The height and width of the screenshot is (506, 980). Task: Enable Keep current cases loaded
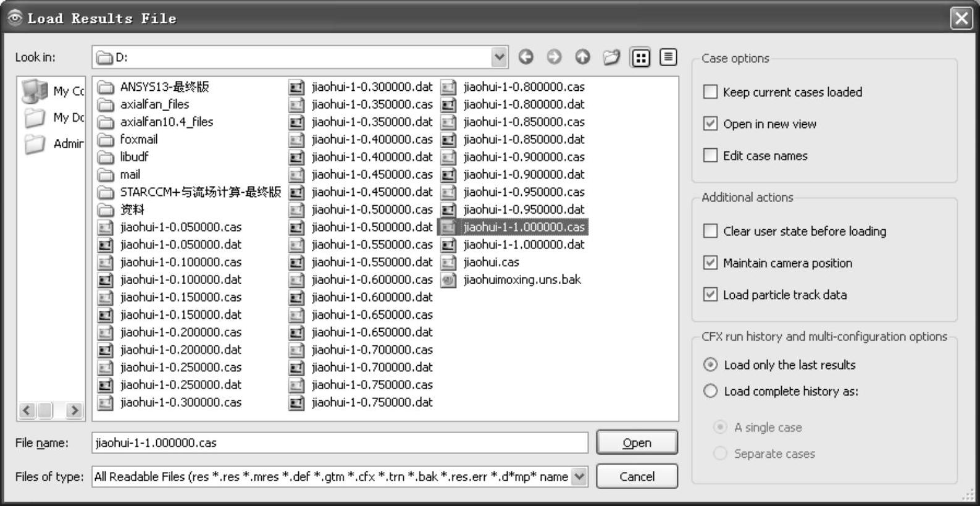[711, 92]
